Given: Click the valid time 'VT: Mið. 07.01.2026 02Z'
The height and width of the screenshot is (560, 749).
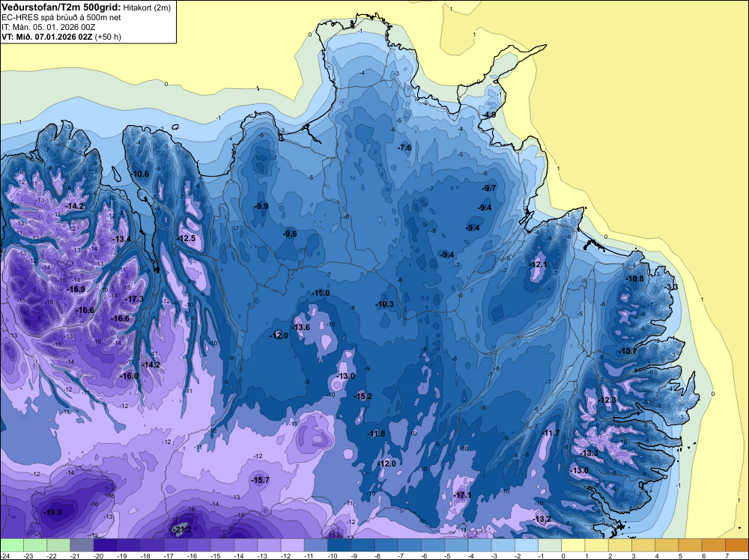Looking at the screenshot, I should (46, 37).
